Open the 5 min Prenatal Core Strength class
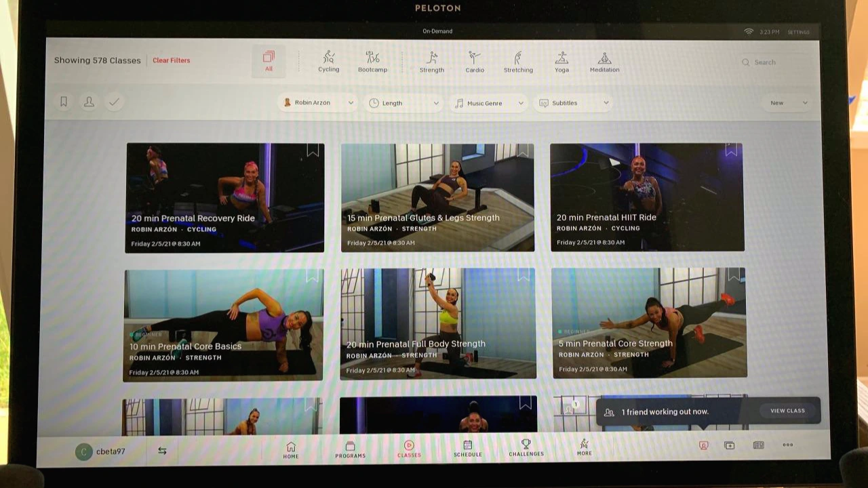 click(649, 323)
